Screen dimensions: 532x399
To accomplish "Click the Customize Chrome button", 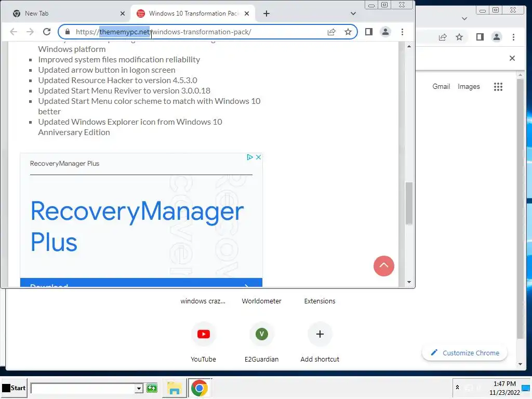I will point(464,353).
